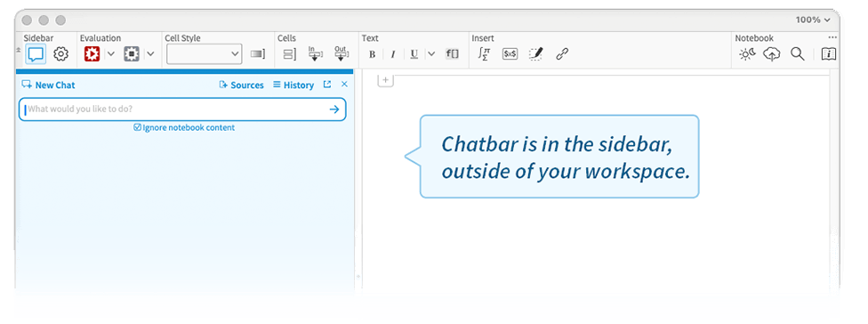Start a New Chat
868x324 pixels.
[x=48, y=85]
